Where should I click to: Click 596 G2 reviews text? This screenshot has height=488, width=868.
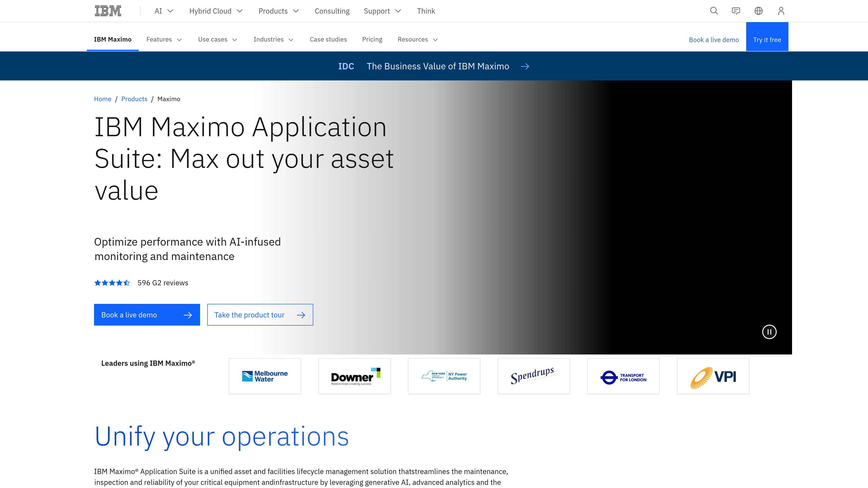tap(163, 283)
